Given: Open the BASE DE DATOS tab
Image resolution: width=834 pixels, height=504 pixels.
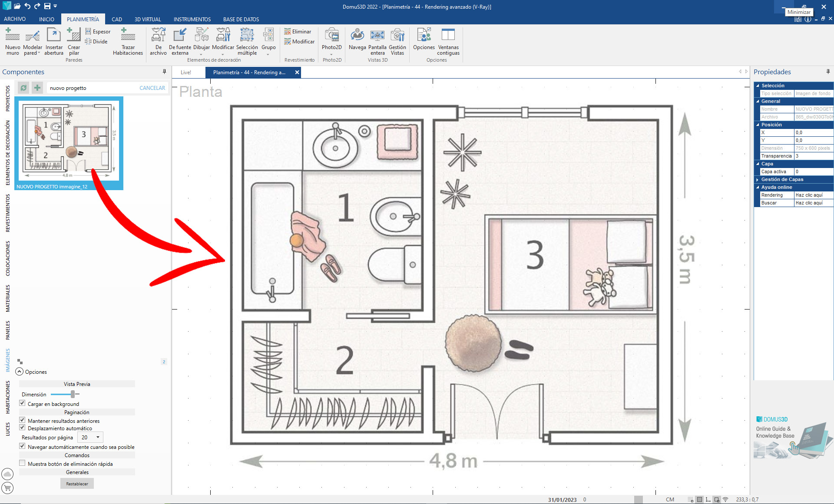Looking at the screenshot, I should [241, 19].
